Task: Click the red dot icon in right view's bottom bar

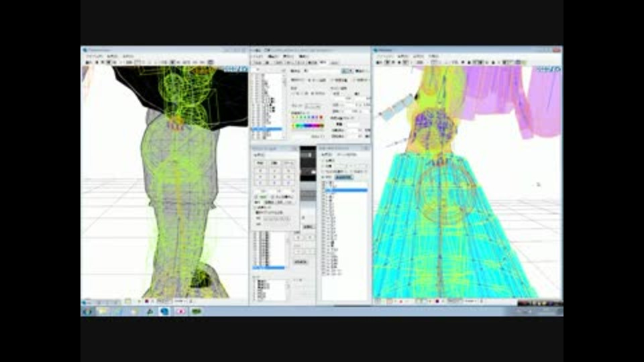Action: (x=437, y=301)
